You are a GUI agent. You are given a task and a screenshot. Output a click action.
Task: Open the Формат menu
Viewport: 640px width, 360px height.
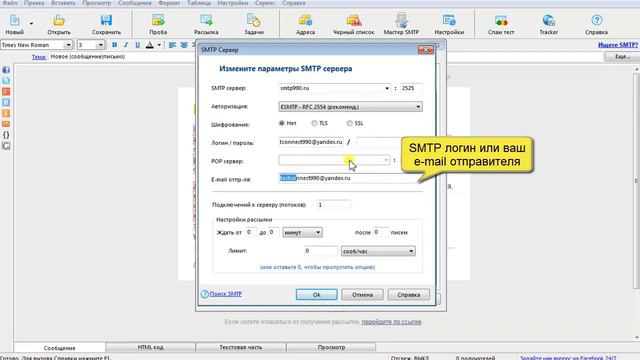coord(169,3)
